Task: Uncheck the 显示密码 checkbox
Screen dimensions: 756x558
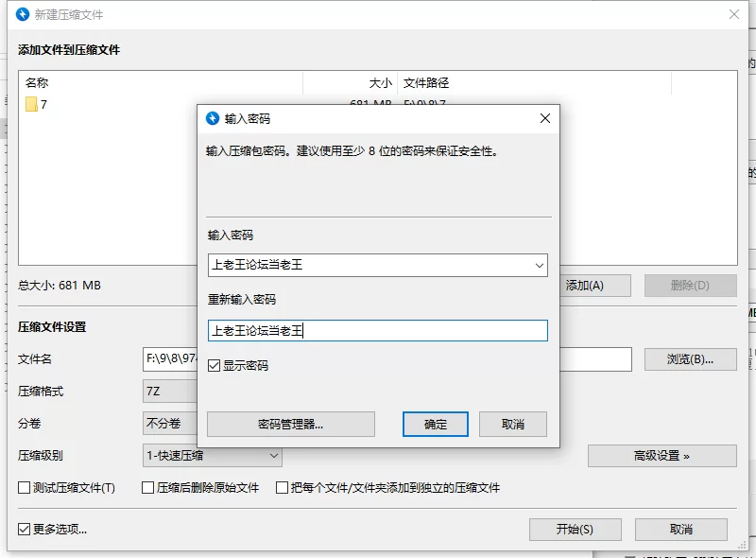Action: [x=214, y=365]
